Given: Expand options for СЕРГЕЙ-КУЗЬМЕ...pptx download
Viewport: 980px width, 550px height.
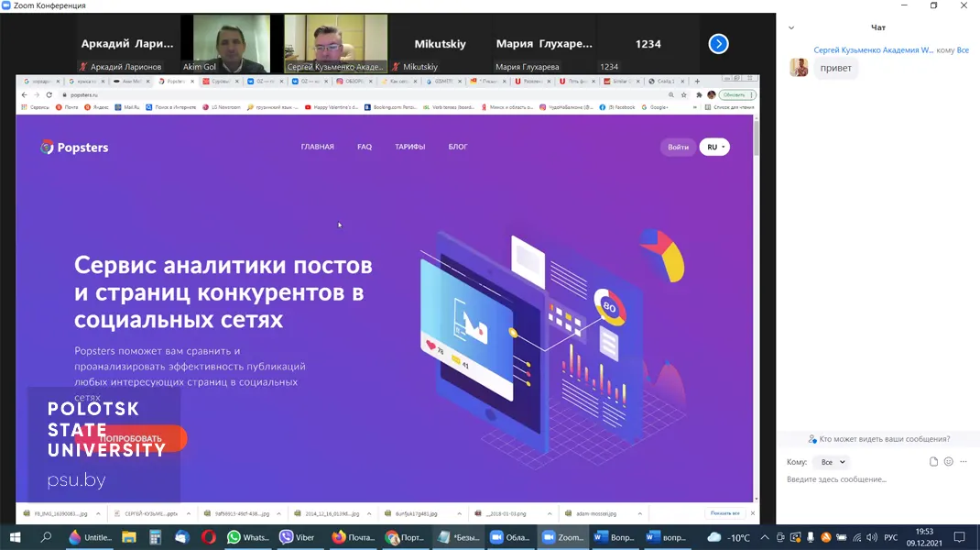Looking at the screenshot, I should (188, 513).
